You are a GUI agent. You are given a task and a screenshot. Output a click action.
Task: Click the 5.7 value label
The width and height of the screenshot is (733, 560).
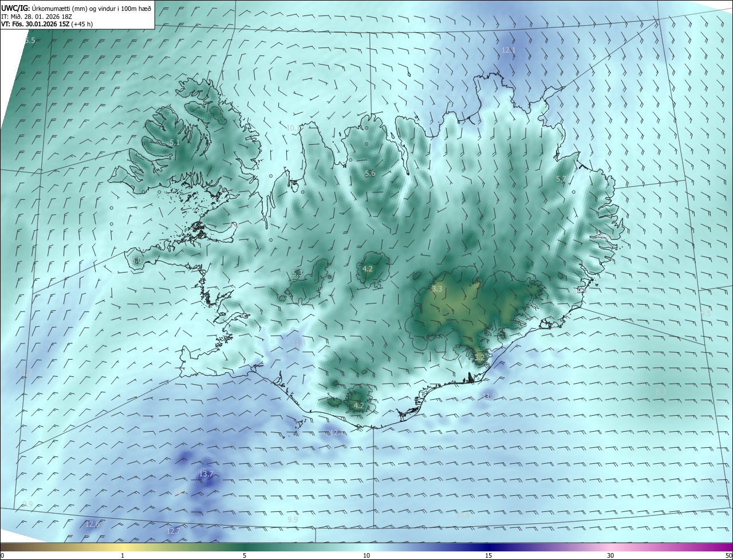pos(561,179)
